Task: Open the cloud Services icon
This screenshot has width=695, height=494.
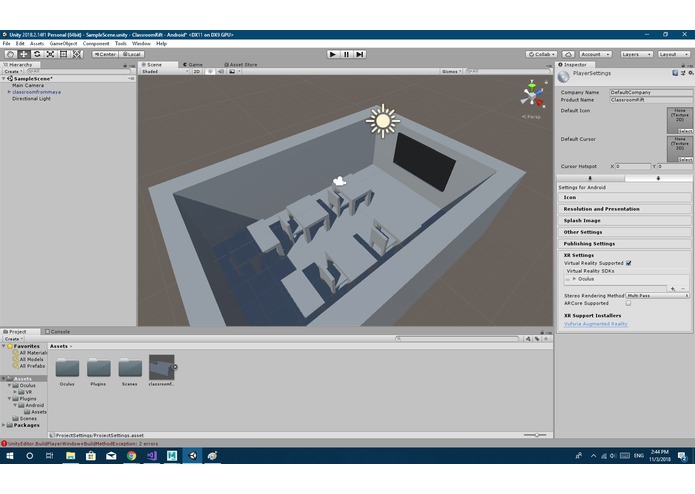Action: click(x=568, y=54)
